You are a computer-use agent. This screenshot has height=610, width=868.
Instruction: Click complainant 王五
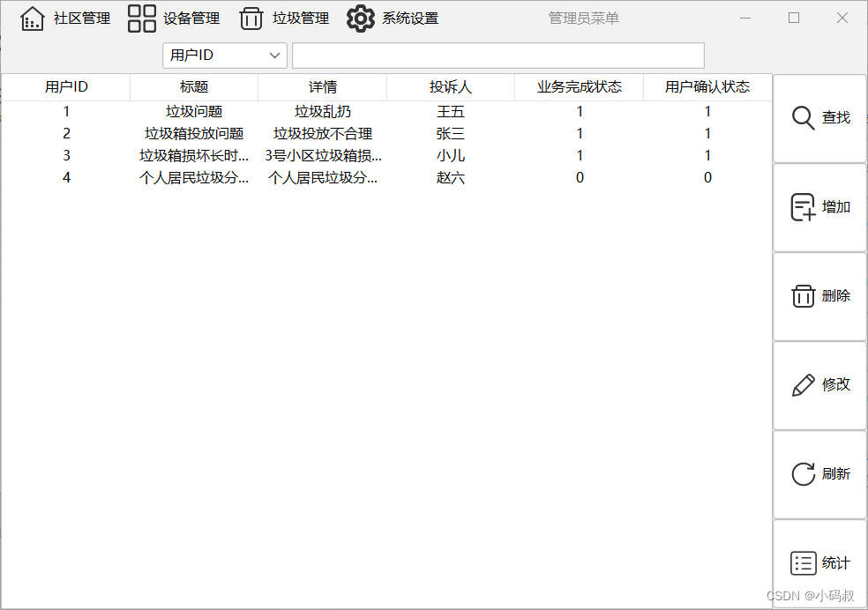coord(450,112)
